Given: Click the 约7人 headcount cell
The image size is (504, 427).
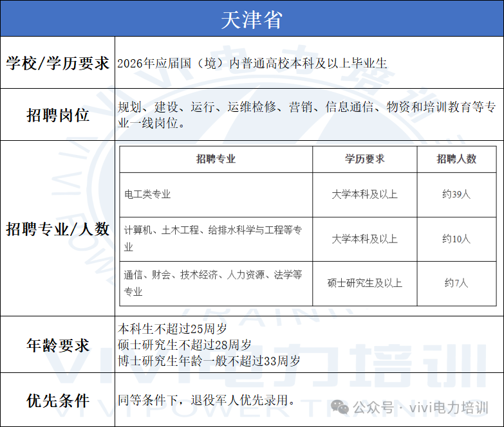Looking at the screenshot, I should (x=456, y=282).
